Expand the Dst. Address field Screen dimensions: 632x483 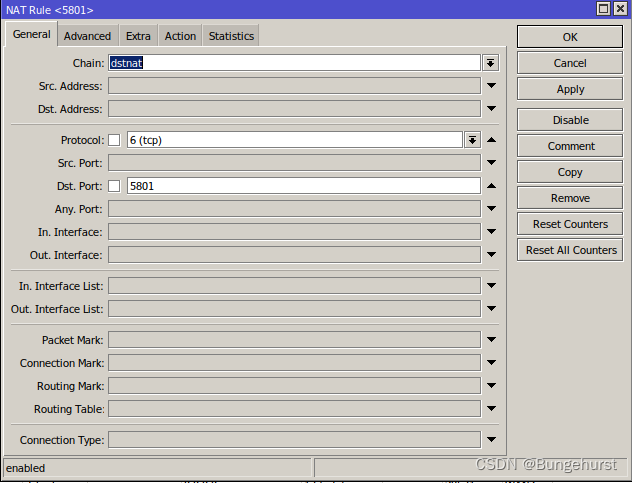tap(491, 108)
